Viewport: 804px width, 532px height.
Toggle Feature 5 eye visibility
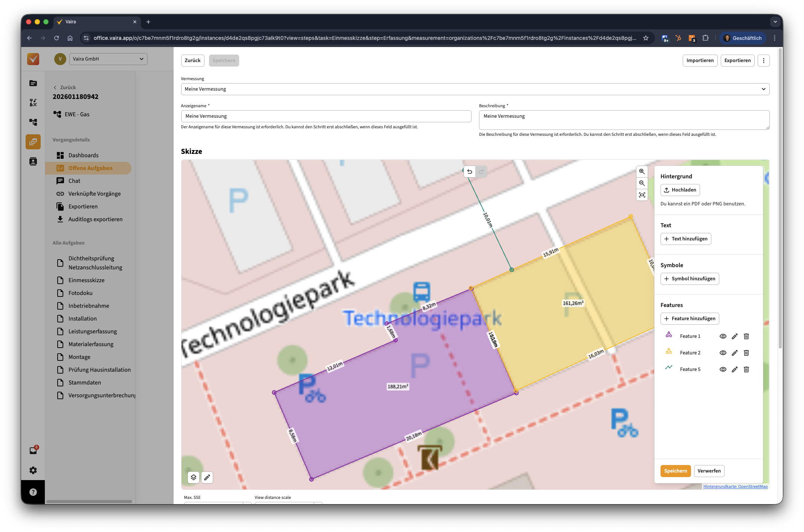click(723, 369)
